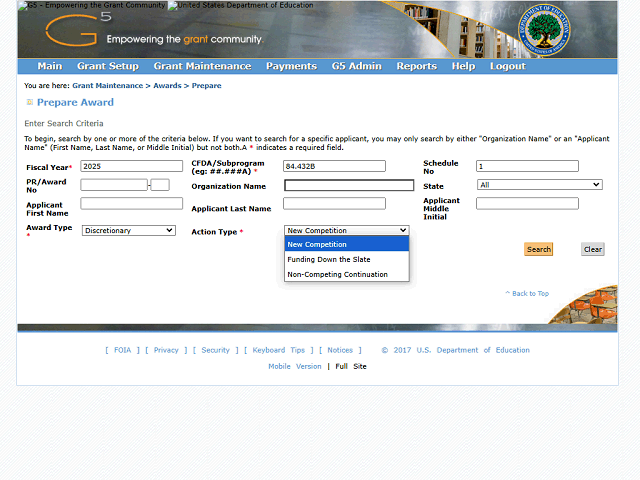Select New Competition option in list
Screen dimensions: 640x480
click(x=347, y=244)
